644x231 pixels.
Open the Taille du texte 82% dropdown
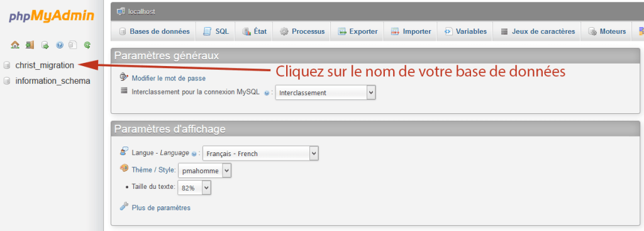pos(194,188)
